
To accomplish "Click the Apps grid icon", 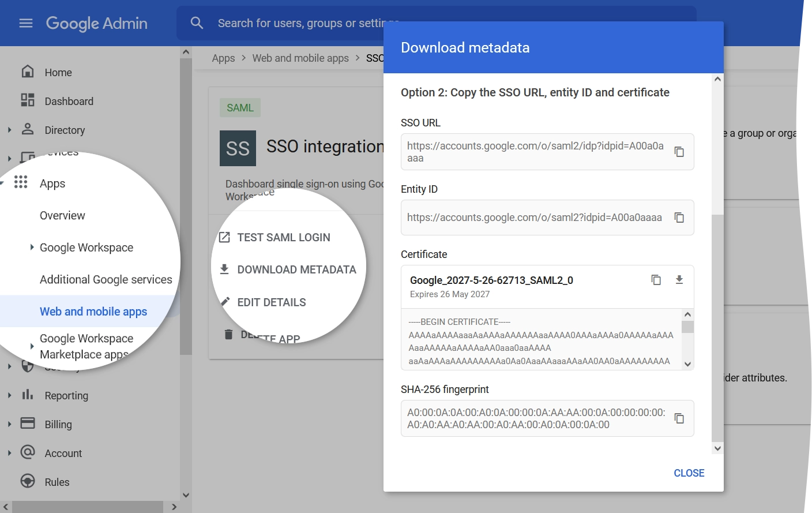I will pyautogui.click(x=21, y=182).
